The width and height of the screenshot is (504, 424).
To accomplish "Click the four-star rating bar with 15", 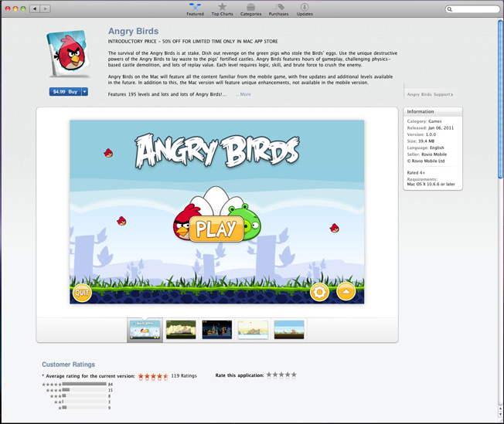I will tap(84, 390).
